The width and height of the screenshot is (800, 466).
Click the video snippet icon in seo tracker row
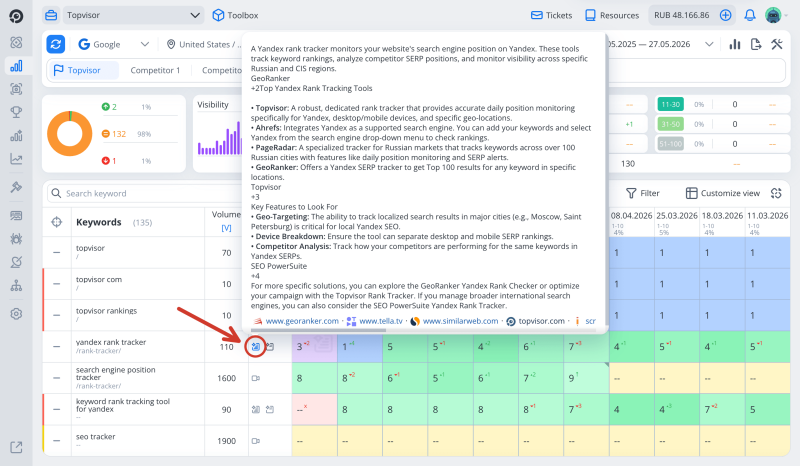(x=256, y=441)
